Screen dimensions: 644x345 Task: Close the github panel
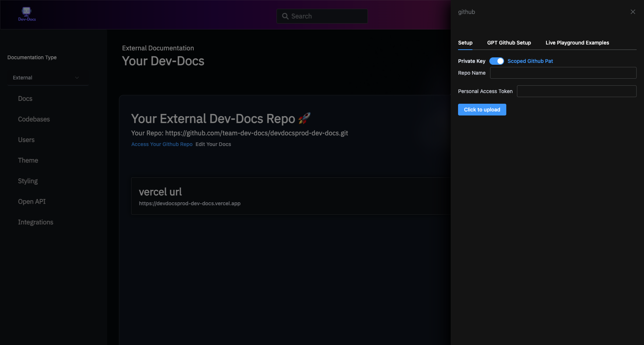pos(633,12)
